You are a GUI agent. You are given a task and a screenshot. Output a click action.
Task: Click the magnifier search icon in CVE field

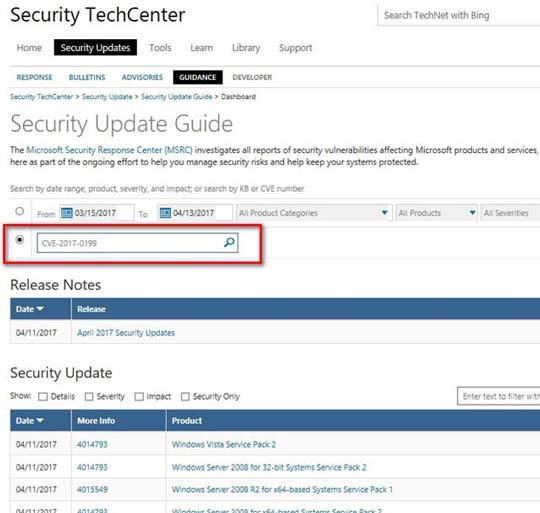click(x=229, y=242)
